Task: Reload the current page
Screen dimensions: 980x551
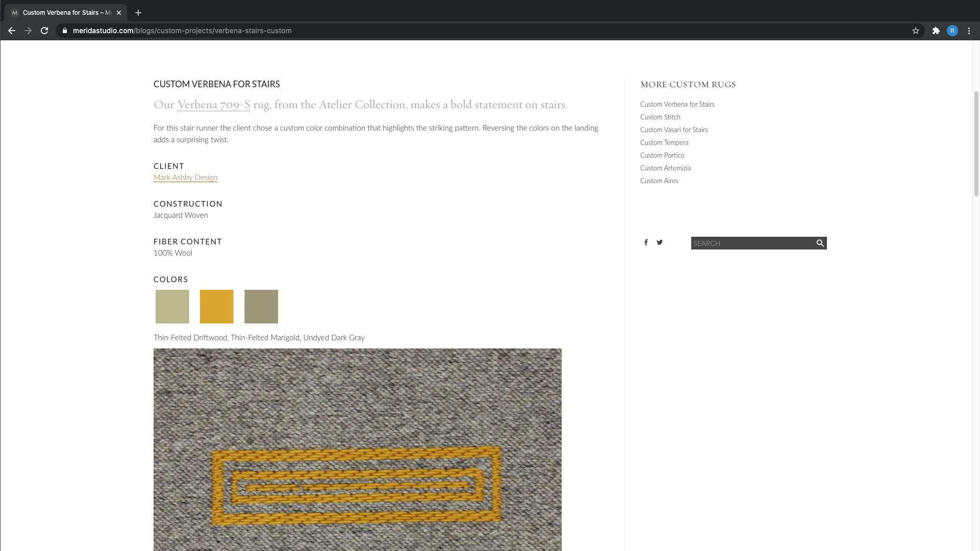Action: pos(44,31)
